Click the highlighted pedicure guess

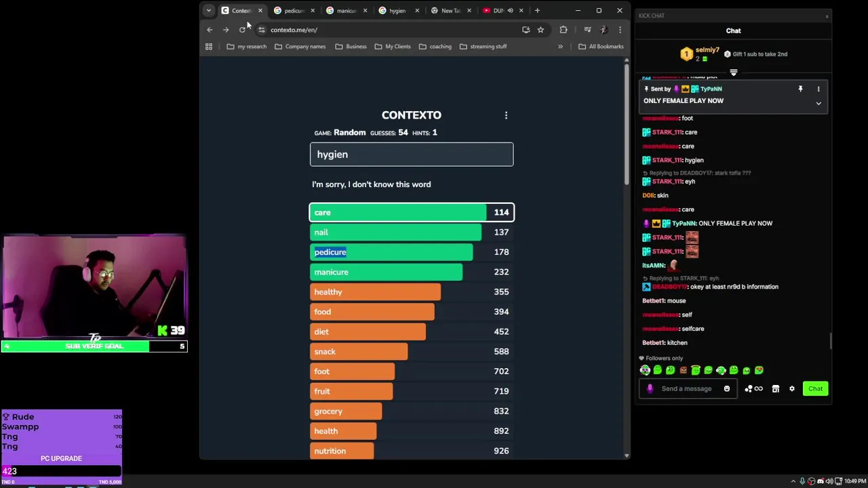[x=330, y=252]
